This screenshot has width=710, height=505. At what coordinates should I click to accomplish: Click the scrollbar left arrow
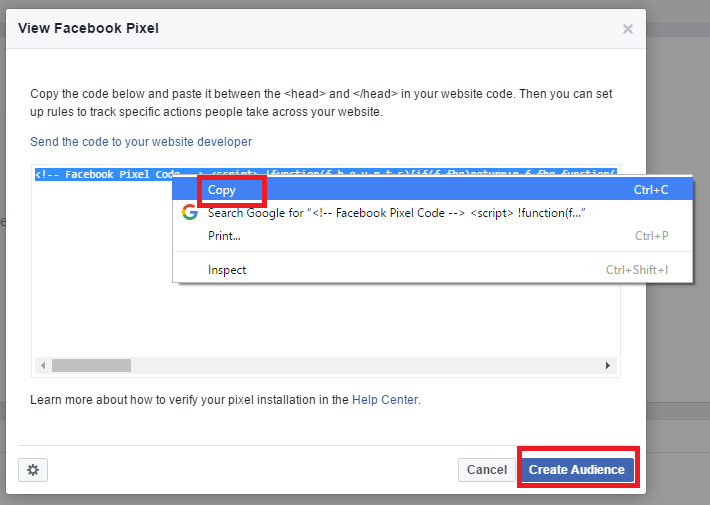(x=43, y=366)
